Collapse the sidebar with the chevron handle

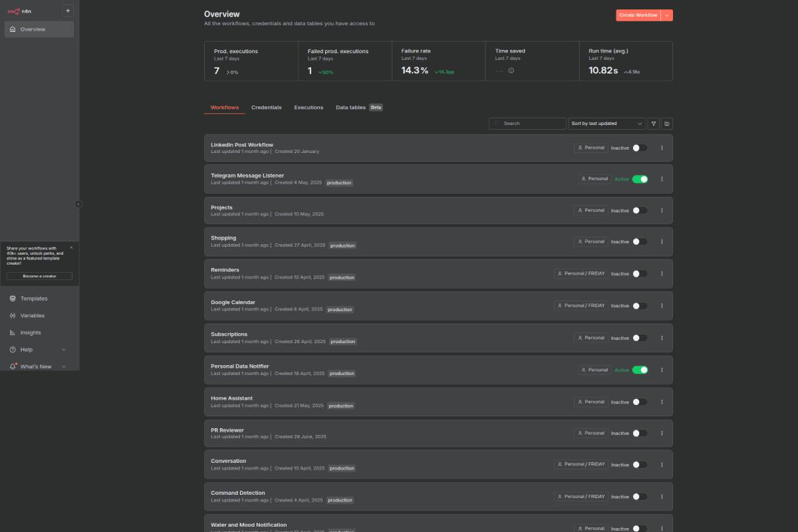tap(78, 204)
